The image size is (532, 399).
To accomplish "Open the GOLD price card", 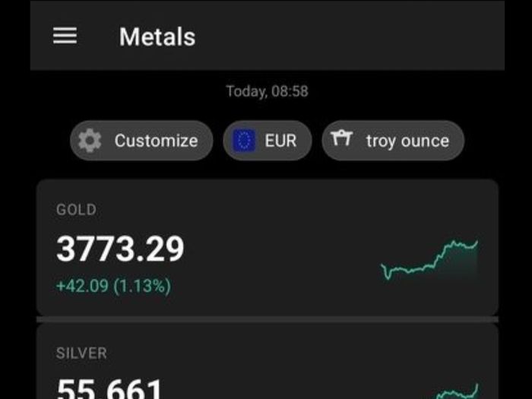I will 268,248.
